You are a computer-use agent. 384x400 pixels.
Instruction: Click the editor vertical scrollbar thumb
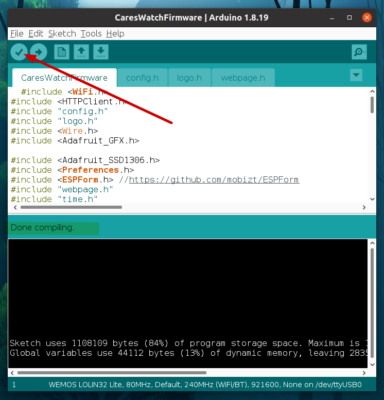click(372, 105)
